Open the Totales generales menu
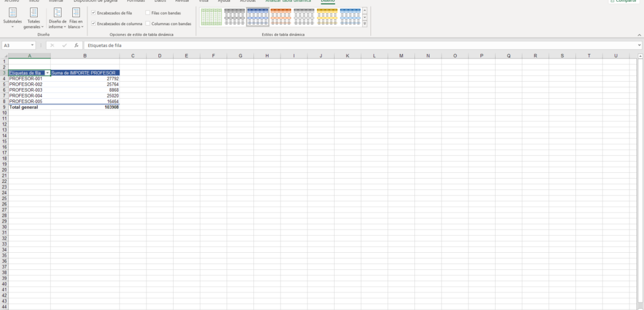The height and width of the screenshot is (310, 644). pos(34,18)
